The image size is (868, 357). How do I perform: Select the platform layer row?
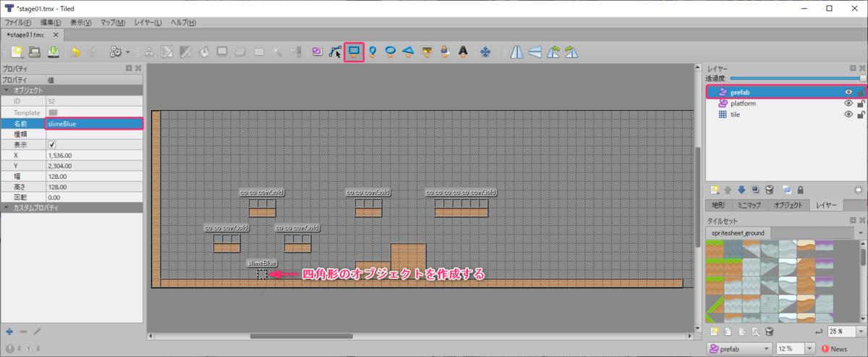coord(786,104)
